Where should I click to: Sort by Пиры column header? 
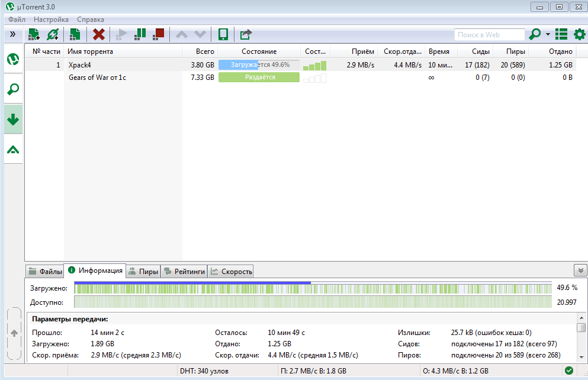pos(511,51)
